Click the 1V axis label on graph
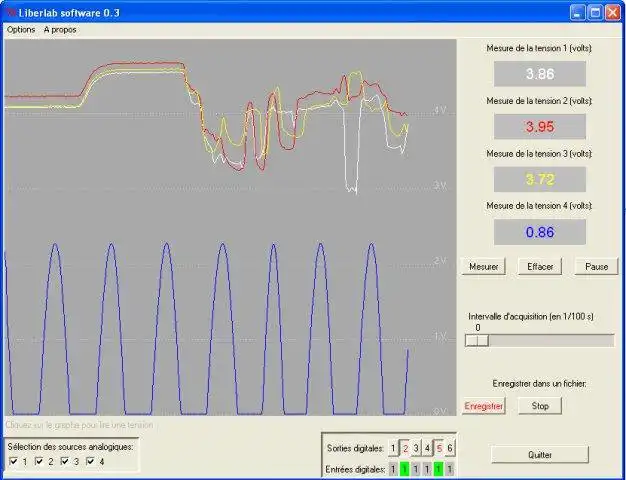 [x=440, y=336]
